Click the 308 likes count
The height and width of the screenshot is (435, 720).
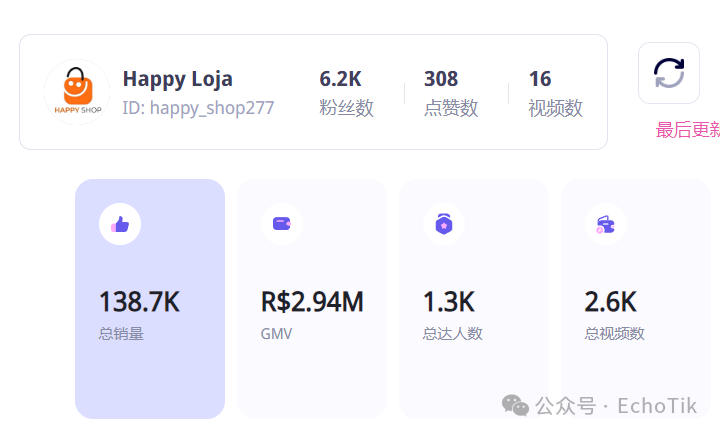tap(441, 79)
